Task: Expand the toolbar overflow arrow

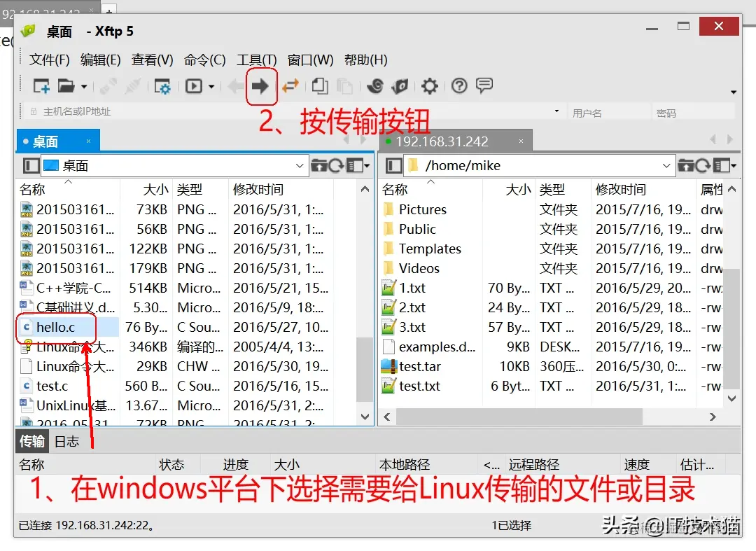Action: click(x=734, y=92)
